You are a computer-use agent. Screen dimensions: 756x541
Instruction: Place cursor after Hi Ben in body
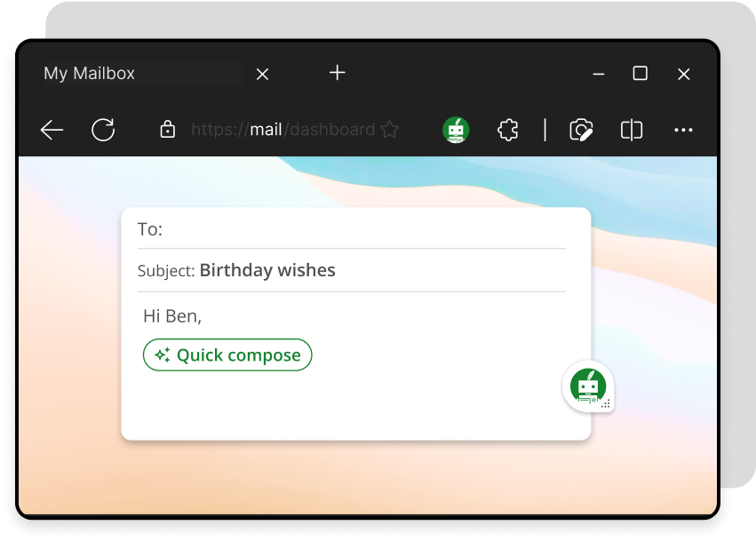[203, 316]
